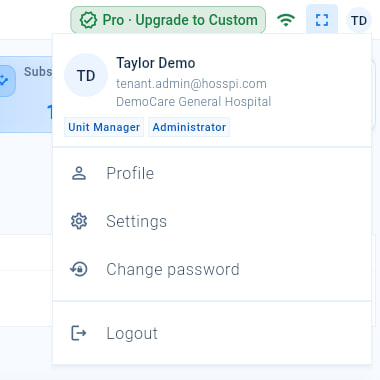Select Change password menu item
Screen dimensions: 380x380
point(212,269)
